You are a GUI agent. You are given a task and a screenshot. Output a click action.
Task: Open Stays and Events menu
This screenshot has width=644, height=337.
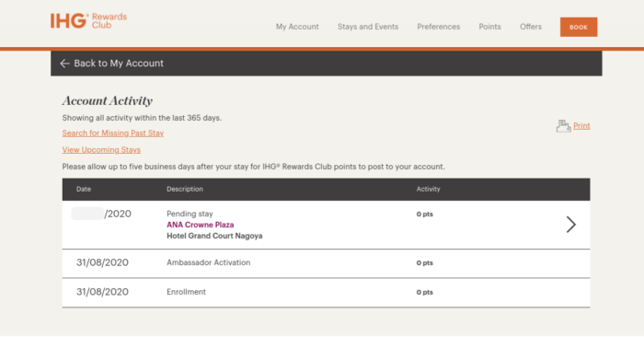368,27
